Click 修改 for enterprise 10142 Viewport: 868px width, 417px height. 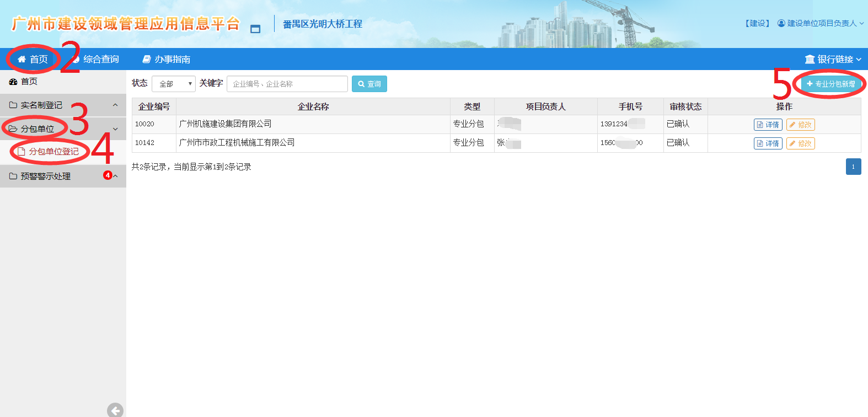(801, 143)
